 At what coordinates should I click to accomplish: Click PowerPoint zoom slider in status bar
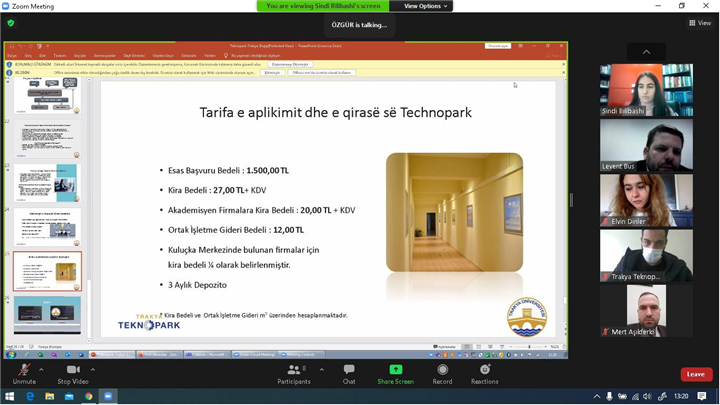pos(529,347)
